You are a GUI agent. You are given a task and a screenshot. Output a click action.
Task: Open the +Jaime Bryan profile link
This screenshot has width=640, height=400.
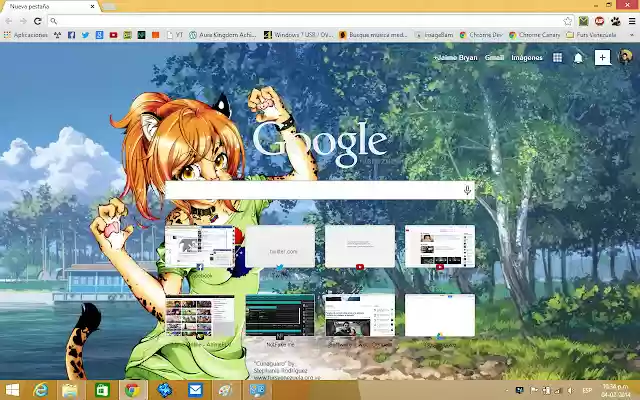[456, 58]
